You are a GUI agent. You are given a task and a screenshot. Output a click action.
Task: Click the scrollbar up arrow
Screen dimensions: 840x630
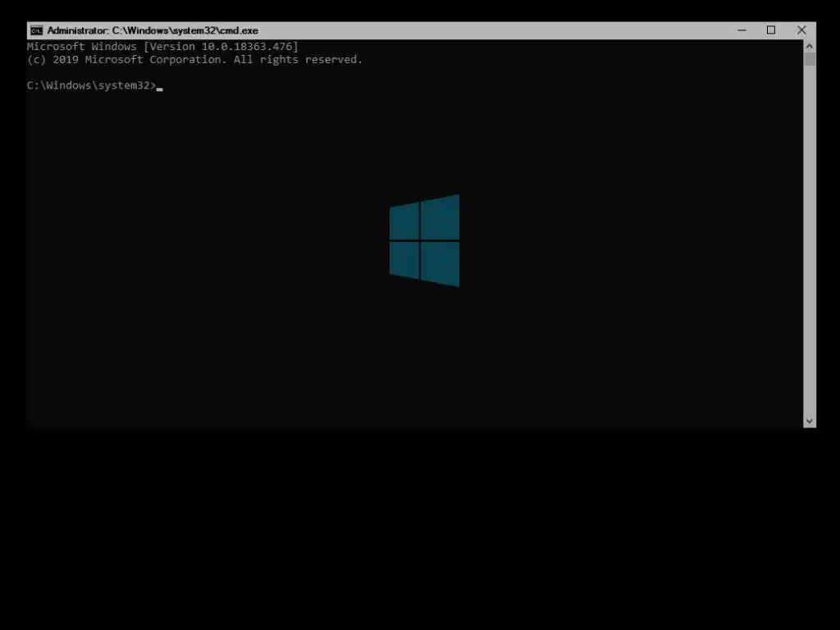(x=810, y=46)
